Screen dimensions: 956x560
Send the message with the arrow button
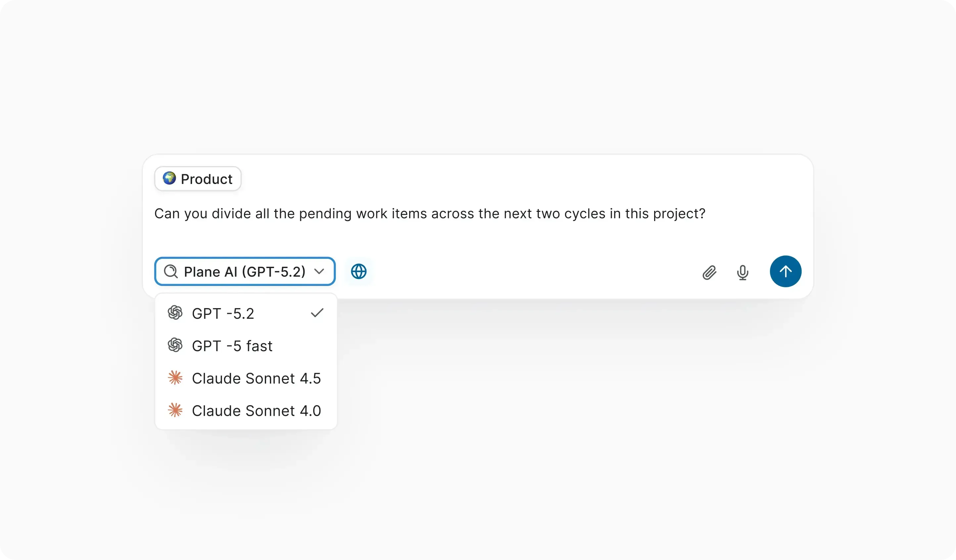pos(785,271)
